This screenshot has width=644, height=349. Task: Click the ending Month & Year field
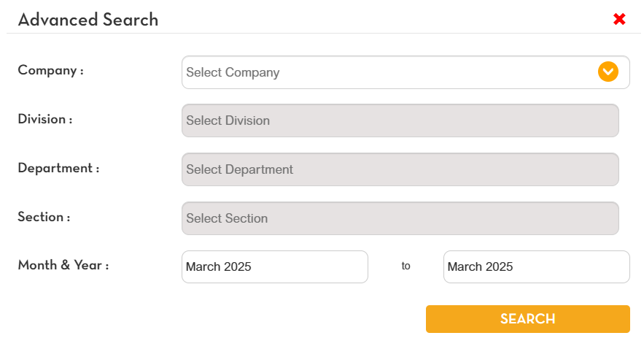click(x=536, y=266)
